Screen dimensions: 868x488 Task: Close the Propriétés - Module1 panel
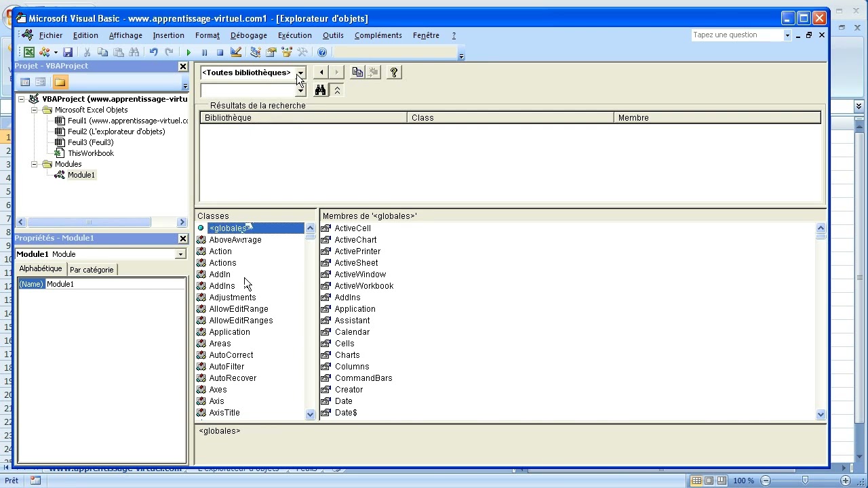(183, 239)
